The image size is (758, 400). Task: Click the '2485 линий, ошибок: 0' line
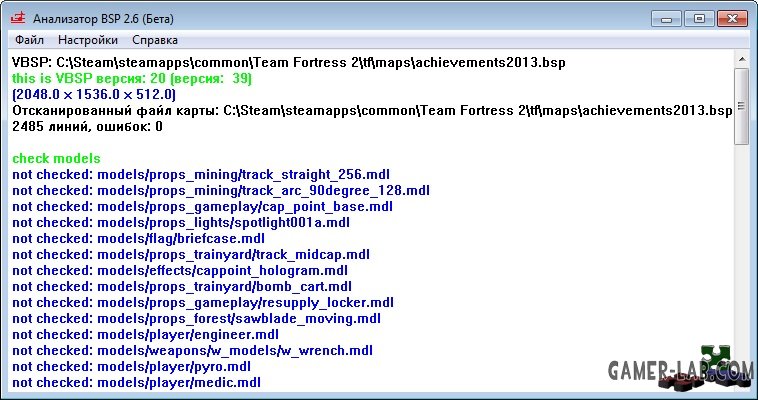click(87, 127)
